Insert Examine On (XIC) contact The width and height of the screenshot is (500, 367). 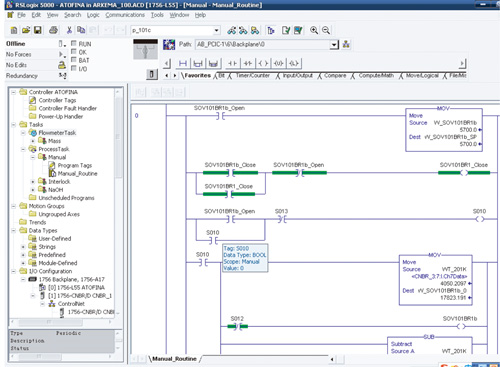(x=232, y=63)
